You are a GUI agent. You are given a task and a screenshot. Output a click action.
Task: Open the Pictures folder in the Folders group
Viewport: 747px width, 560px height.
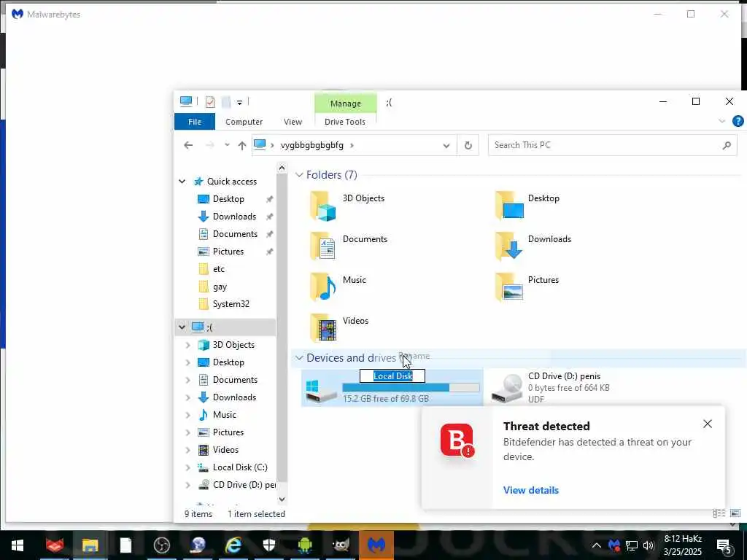508,287
